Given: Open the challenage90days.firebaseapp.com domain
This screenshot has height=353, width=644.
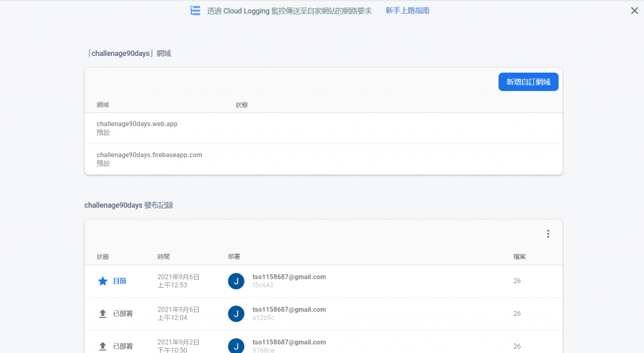Looking at the screenshot, I should tap(149, 155).
